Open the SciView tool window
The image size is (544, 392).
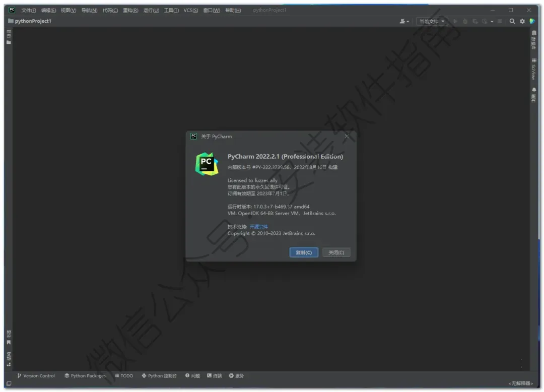(533, 69)
